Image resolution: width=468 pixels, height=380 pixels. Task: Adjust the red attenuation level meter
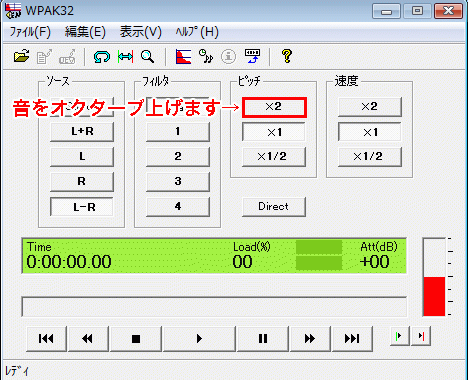click(x=434, y=277)
